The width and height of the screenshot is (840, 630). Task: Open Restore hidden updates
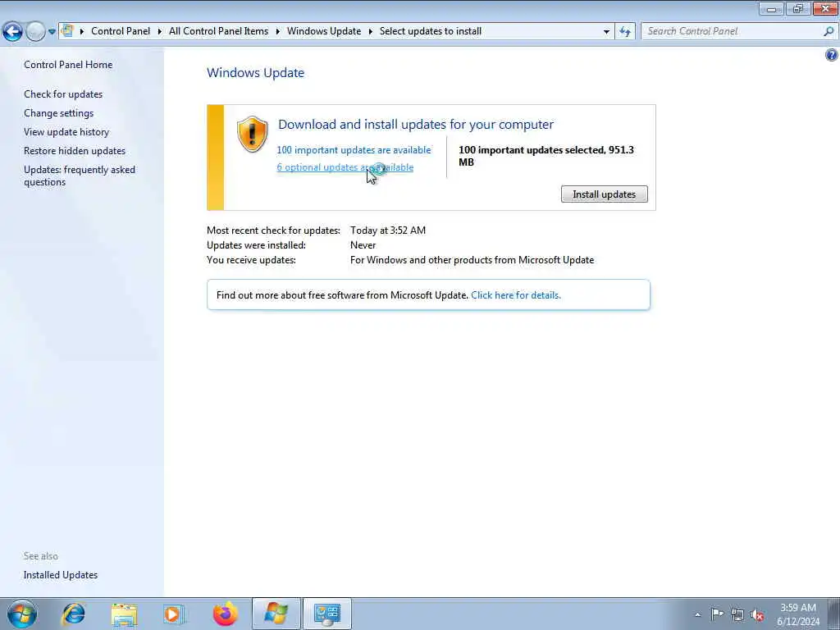tap(75, 151)
